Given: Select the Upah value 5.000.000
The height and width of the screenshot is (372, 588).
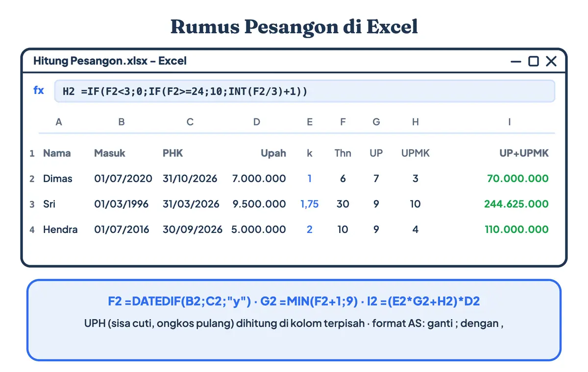Looking at the screenshot, I should click(x=259, y=230).
